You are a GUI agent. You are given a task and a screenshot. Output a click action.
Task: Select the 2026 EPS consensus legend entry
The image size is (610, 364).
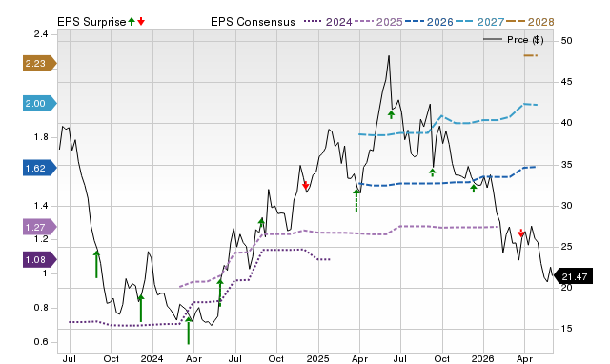(x=430, y=22)
